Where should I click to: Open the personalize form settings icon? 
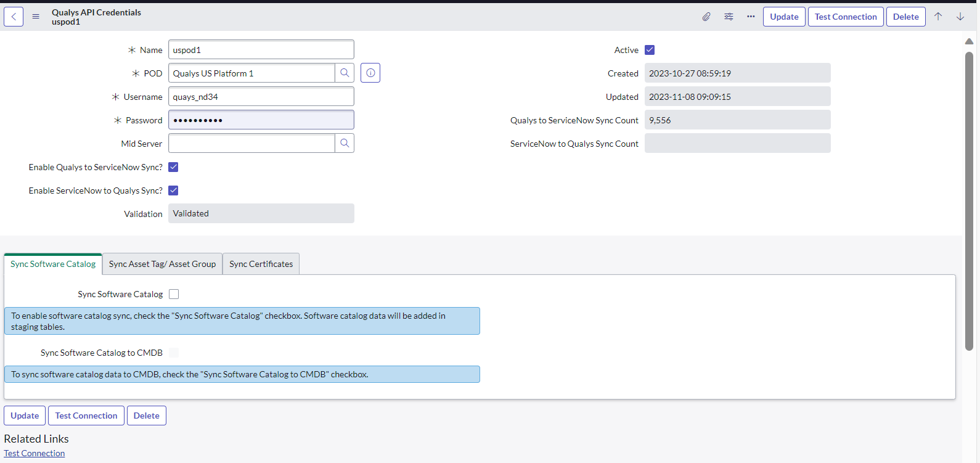(x=729, y=17)
